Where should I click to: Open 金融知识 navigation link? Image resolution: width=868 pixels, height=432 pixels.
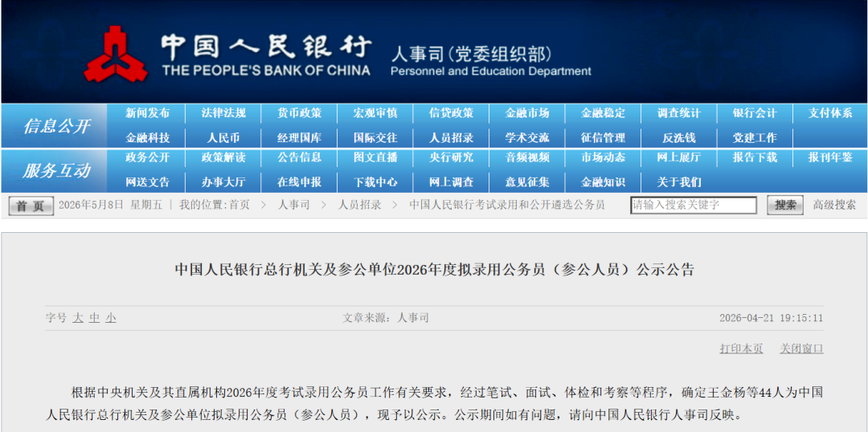pos(603,182)
